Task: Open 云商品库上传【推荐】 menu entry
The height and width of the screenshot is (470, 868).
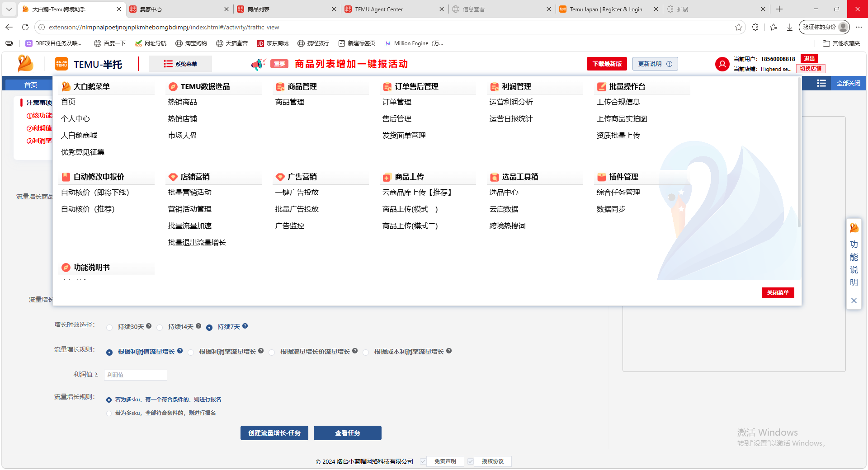Action: pyautogui.click(x=419, y=193)
